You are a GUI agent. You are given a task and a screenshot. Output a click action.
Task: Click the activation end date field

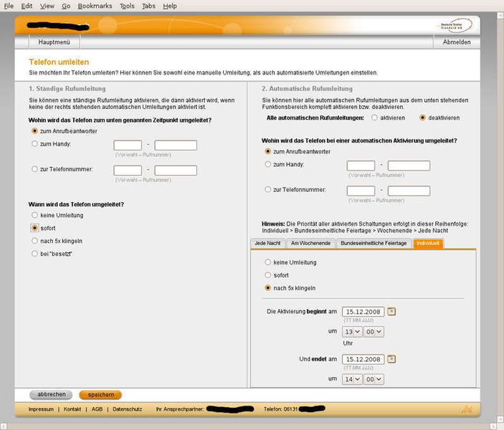coord(363,359)
